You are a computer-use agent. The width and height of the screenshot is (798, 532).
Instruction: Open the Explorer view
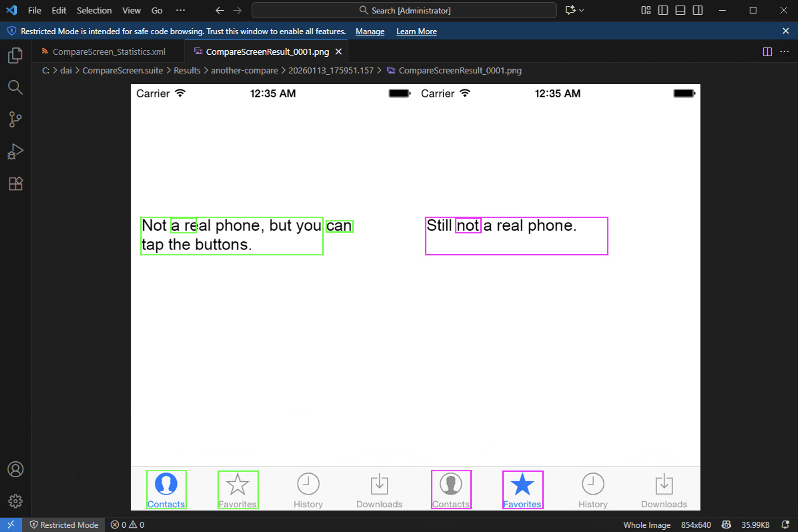(x=15, y=55)
